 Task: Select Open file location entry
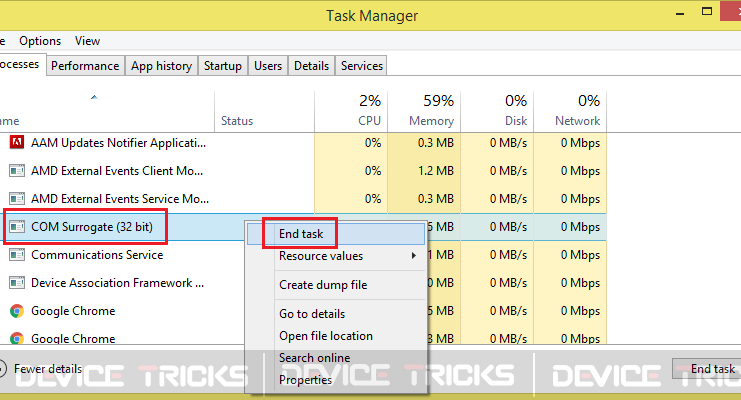tap(336, 336)
